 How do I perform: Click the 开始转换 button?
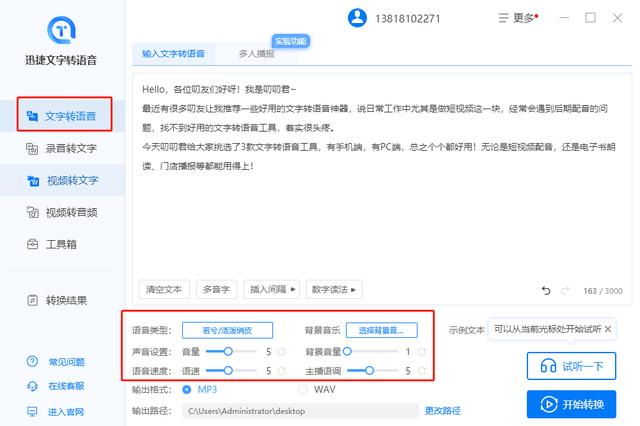tap(571, 405)
